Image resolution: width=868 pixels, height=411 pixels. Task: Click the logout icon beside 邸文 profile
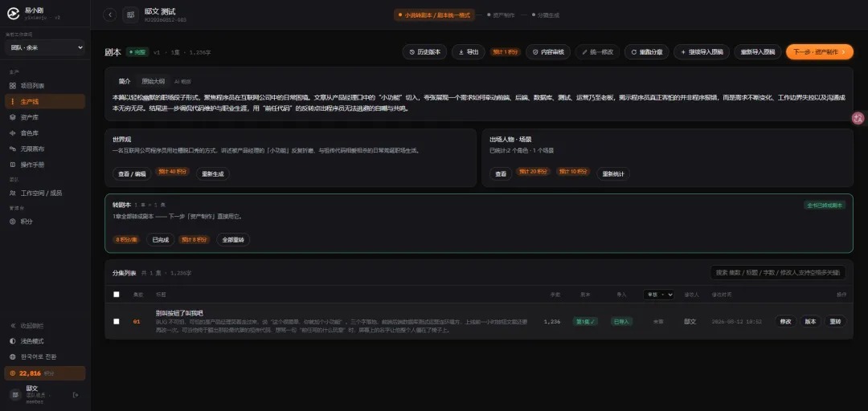click(76, 394)
